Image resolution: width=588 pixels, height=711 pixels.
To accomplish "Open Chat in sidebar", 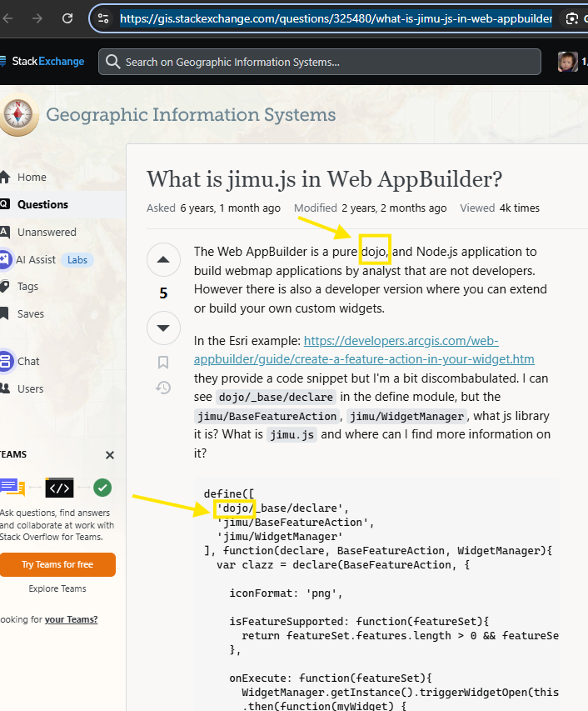I will (28, 362).
